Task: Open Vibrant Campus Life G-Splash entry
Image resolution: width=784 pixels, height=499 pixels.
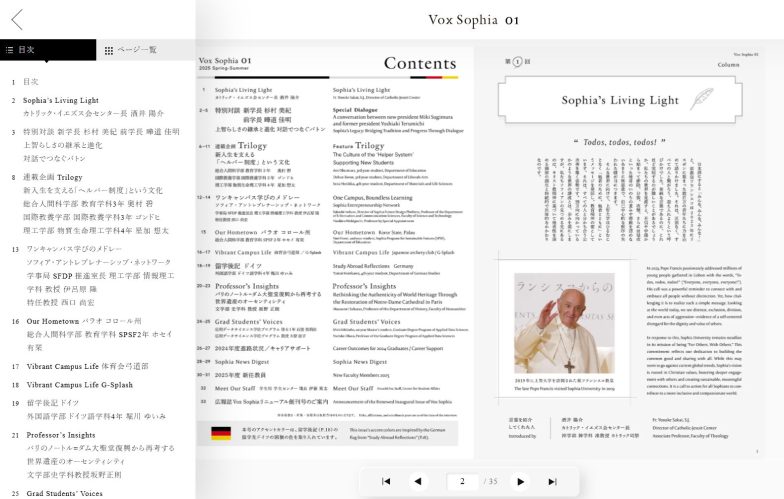Action: pos(79,384)
